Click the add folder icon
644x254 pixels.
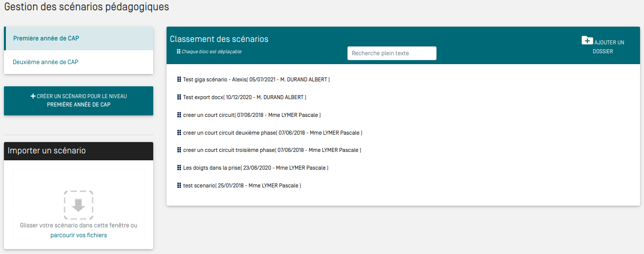click(587, 41)
